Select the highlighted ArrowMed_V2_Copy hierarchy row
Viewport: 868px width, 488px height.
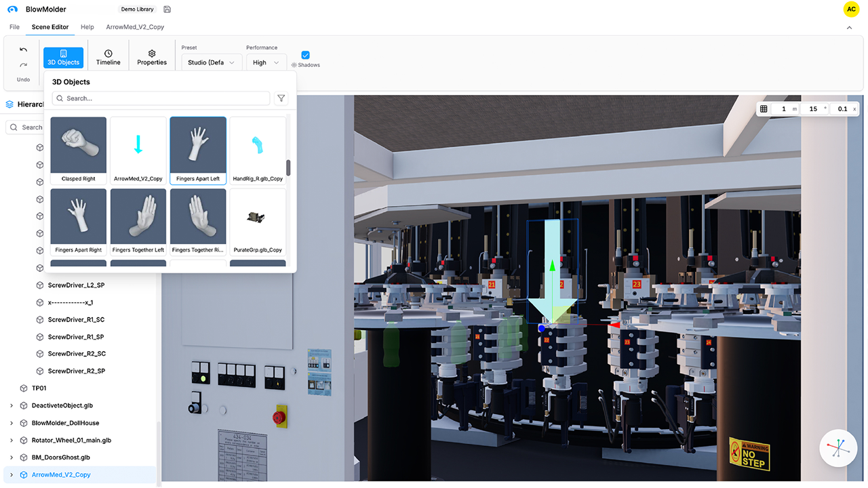click(x=80, y=475)
